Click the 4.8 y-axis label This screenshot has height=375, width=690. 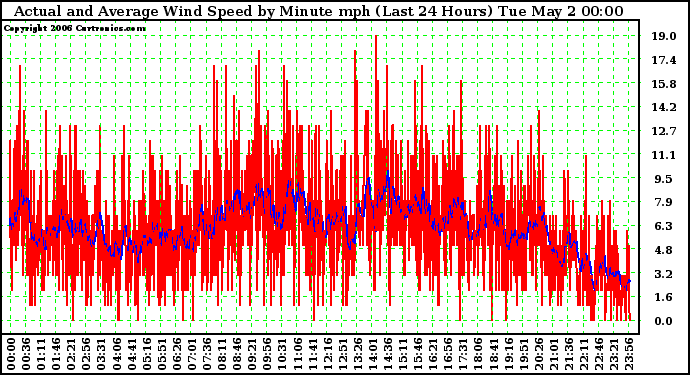point(664,250)
